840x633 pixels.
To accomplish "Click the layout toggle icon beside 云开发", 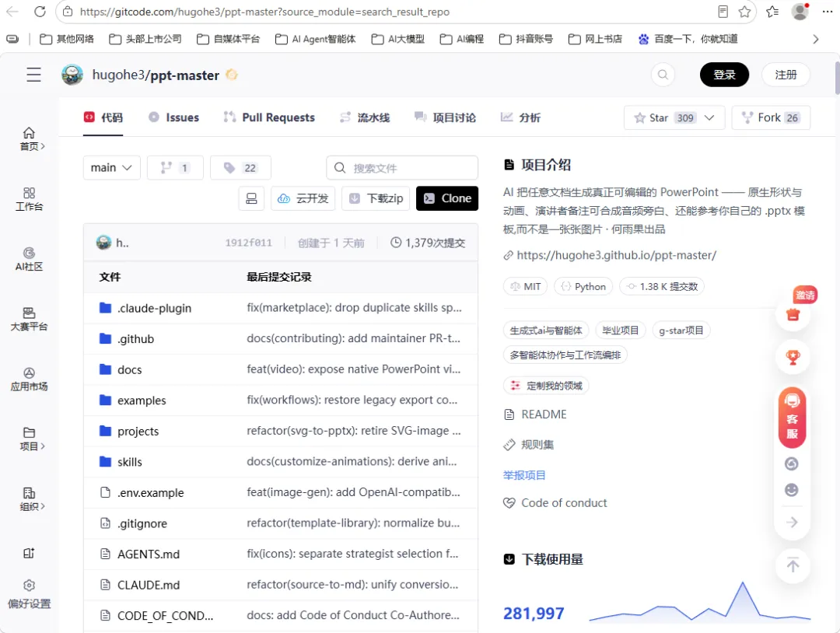I will point(251,198).
